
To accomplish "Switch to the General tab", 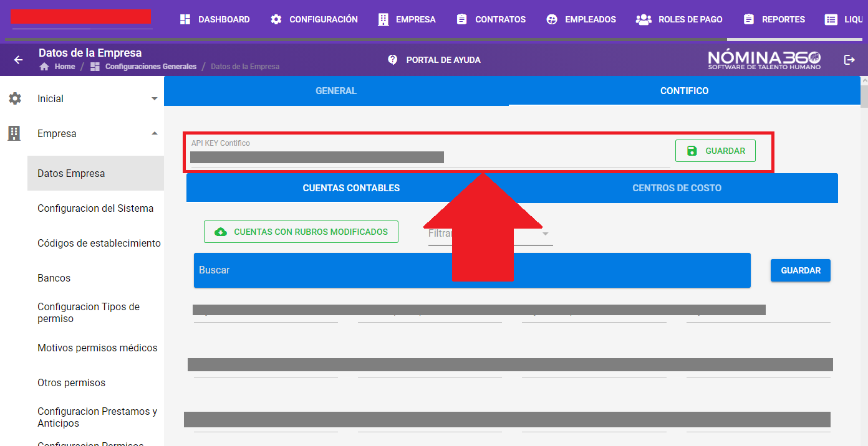I will pyautogui.click(x=336, y=91).
